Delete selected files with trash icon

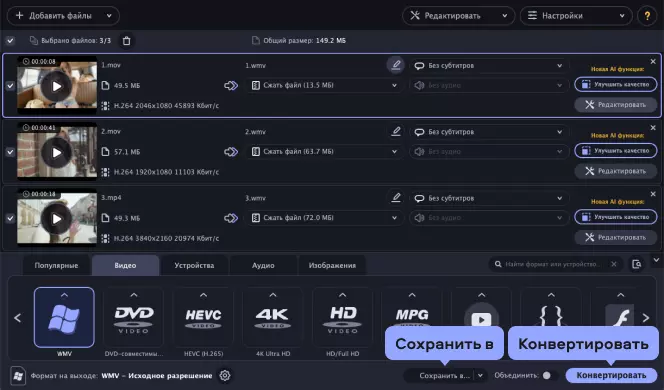pyautogui.click(x=126, y=41)
